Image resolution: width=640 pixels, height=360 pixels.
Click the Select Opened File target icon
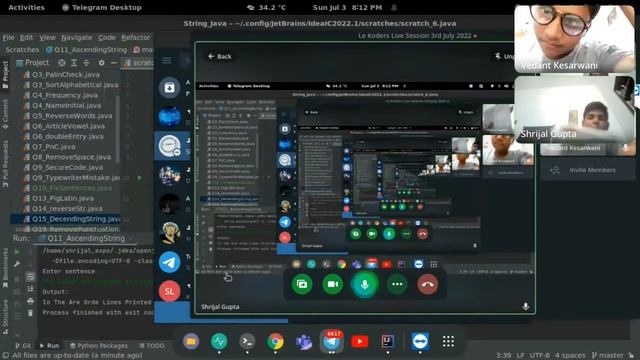pos(62,63)
